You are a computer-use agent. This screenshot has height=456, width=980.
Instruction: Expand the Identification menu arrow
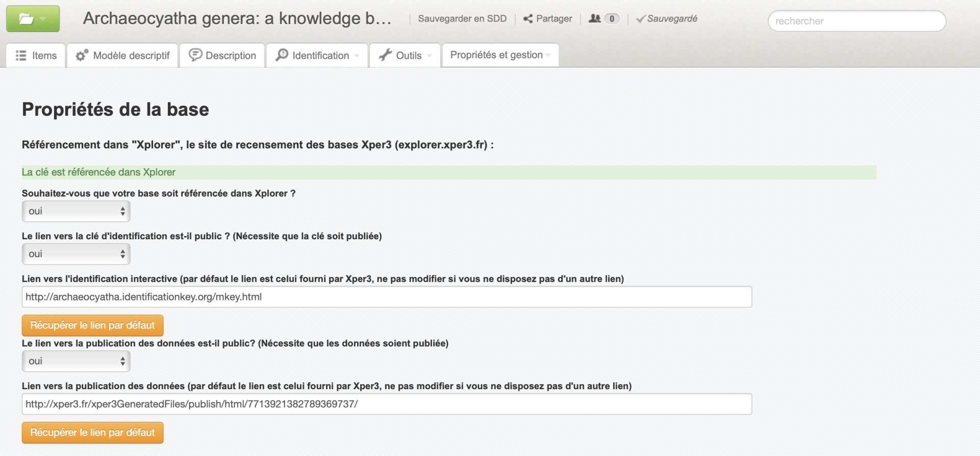tap(357, 56)
